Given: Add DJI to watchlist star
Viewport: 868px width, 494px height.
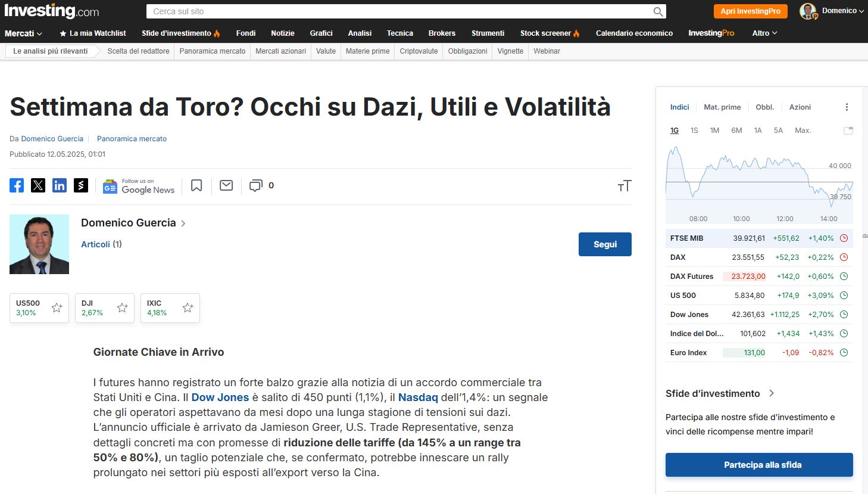Looking at the screenshot, I should (122, 307).
